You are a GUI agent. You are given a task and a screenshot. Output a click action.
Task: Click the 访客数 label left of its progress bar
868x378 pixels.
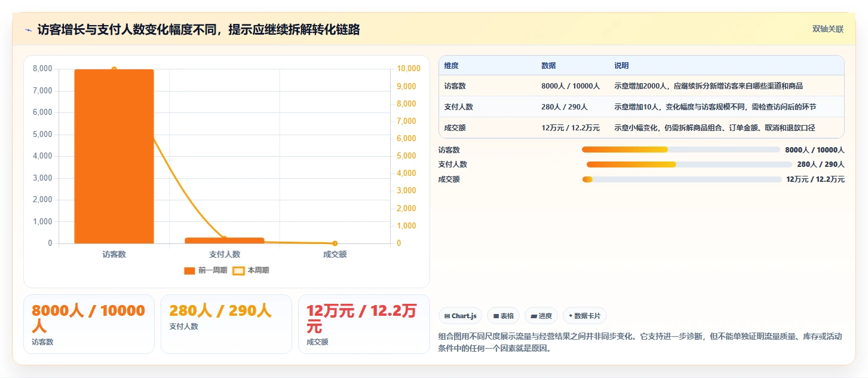(449, 150)
